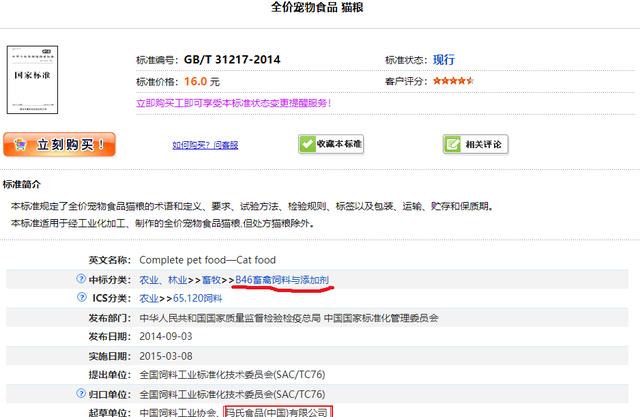Click the 标准简介 section heading
The height and width of the screenshot is (417, 640).
pos(22,184)
